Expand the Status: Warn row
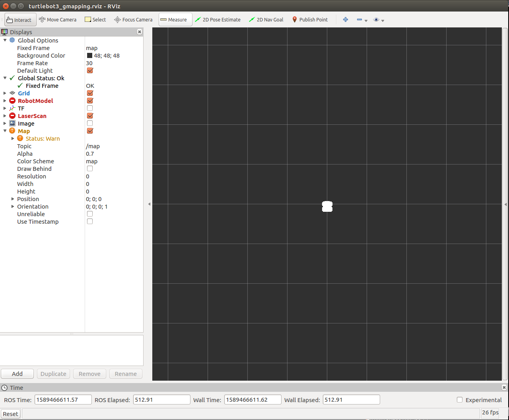Screen dimensions: 509x420 (x=13, y=138)
